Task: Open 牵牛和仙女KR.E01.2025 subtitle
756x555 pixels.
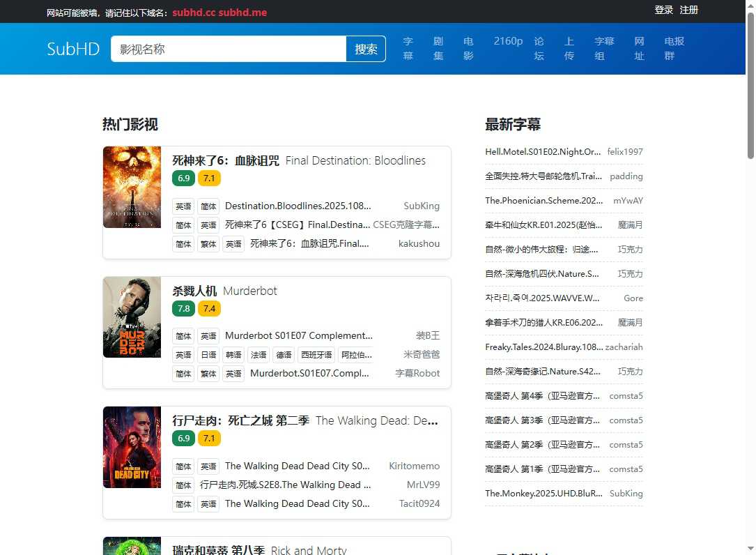Action: (543, 225)
